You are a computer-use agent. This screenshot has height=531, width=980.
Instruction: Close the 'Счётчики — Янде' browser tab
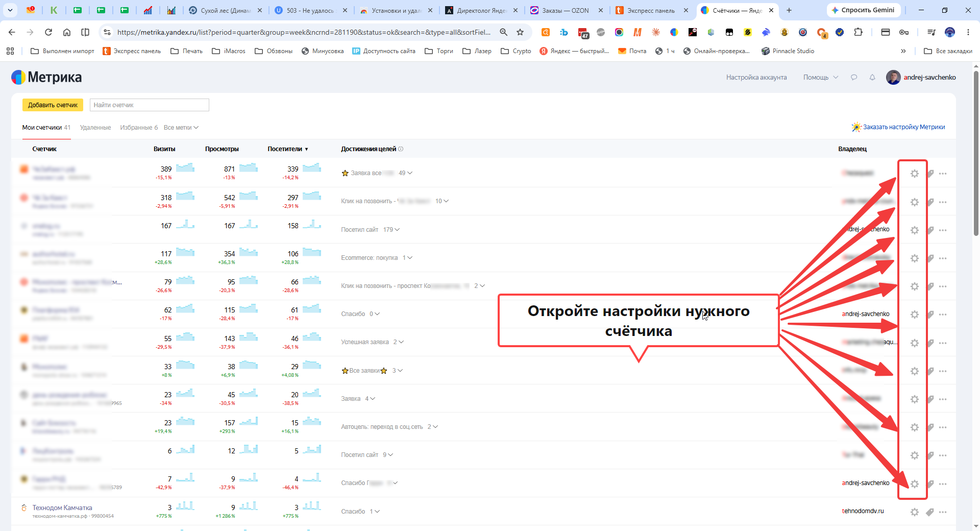pyautogui.click(x=771, y=10)
